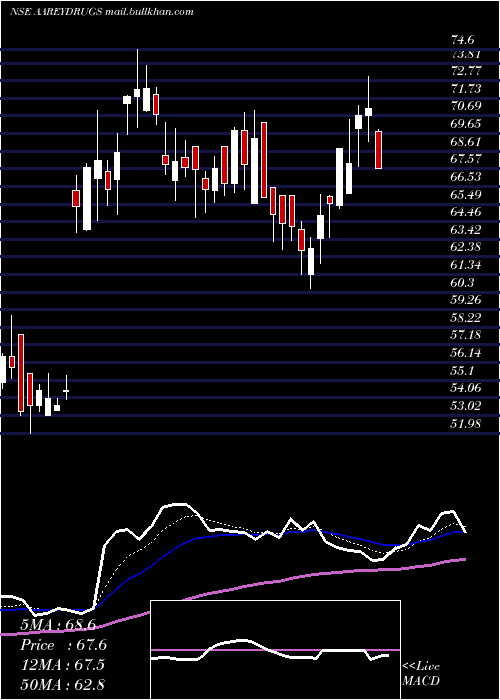Screen dimensions: 500x700
Task: Click the 55.1 price axis label
Action: point(462,371)
